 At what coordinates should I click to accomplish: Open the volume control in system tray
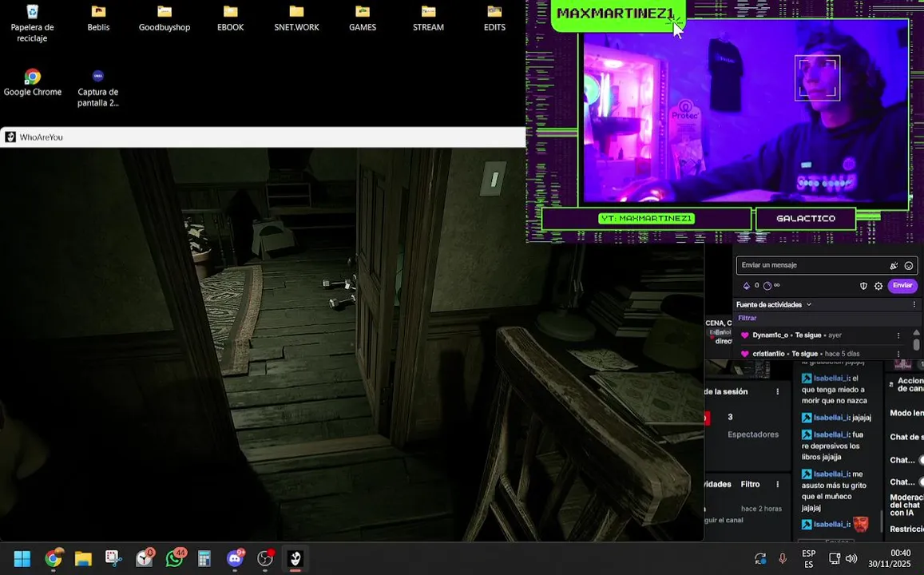[851, 558]
